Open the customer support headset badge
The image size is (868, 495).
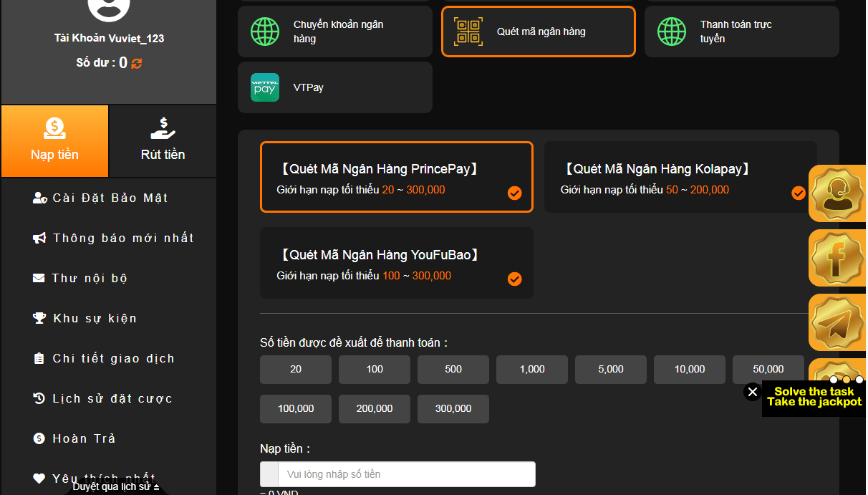(x=836, y=193)
